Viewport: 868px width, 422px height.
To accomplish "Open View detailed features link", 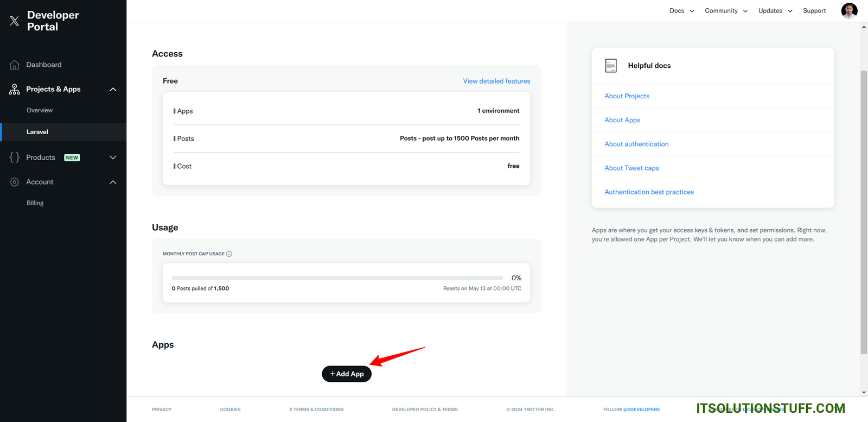I will (496, 81).
